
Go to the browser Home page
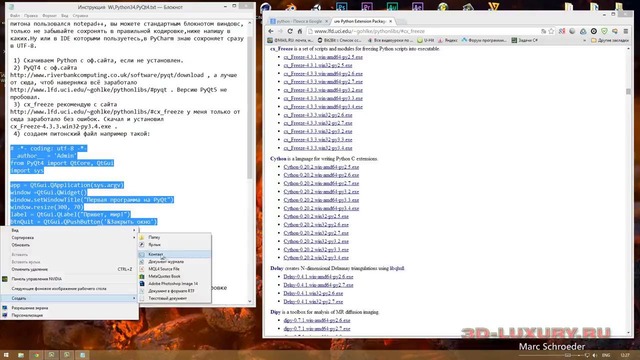(300, 31)
